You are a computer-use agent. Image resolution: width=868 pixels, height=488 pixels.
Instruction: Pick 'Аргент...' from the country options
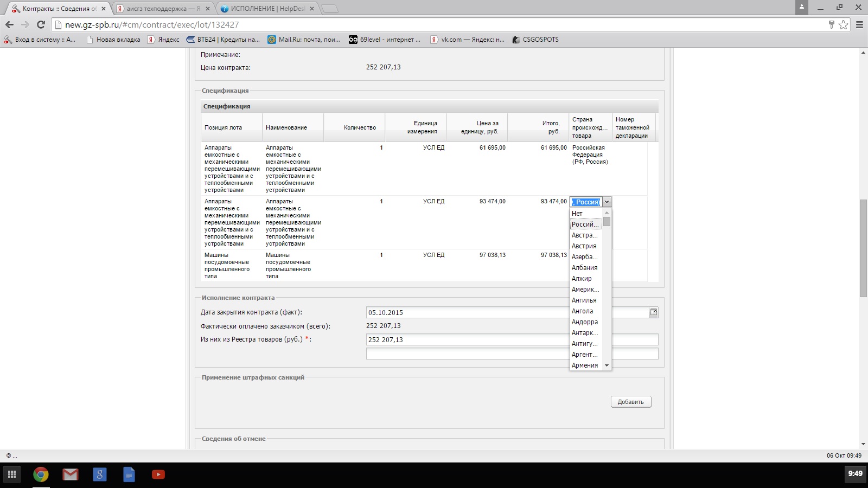[x=586, y=355]
